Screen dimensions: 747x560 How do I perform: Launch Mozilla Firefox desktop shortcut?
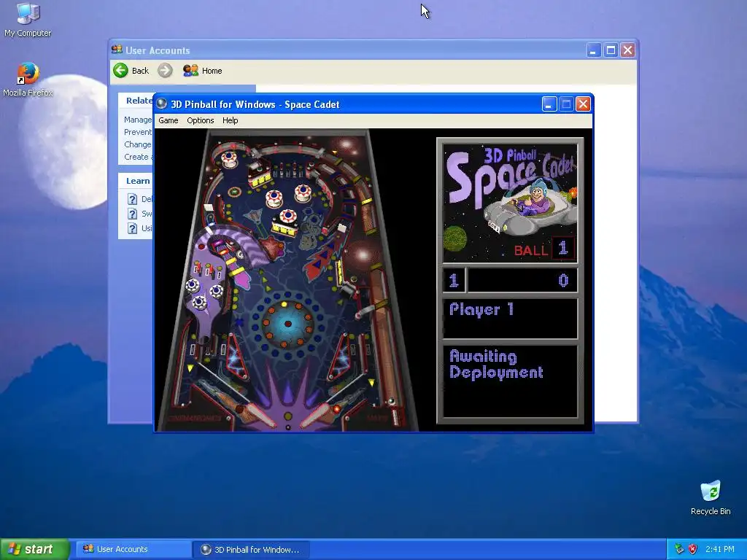click(28, 79)
